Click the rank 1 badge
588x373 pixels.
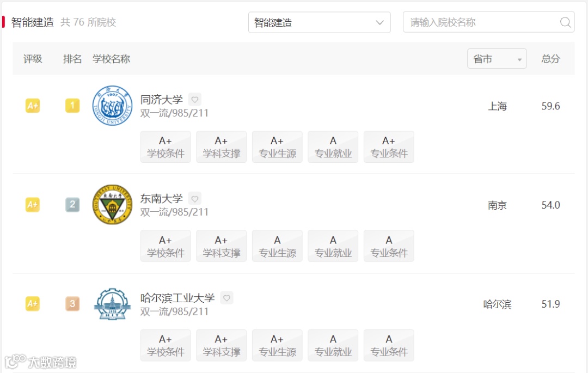click(x=72, y=105)
